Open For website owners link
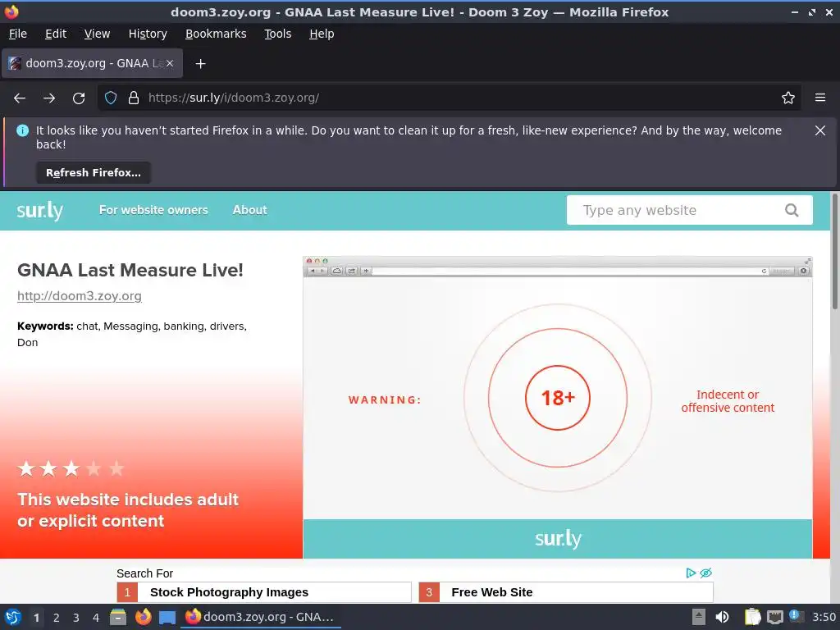This screenshot has width=840, height=630. pos(153,210)
